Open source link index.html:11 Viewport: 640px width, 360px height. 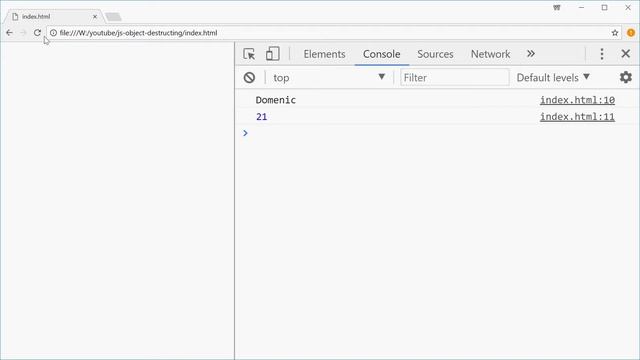pos(577,117)
